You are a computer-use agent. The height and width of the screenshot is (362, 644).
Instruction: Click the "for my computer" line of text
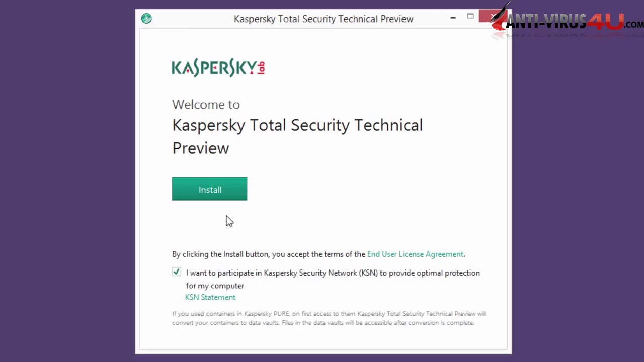point(215,286)
